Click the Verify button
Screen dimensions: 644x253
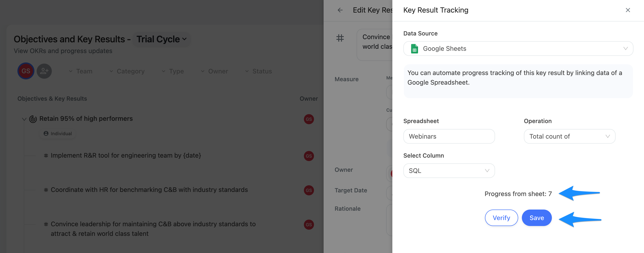coord(501,218)
